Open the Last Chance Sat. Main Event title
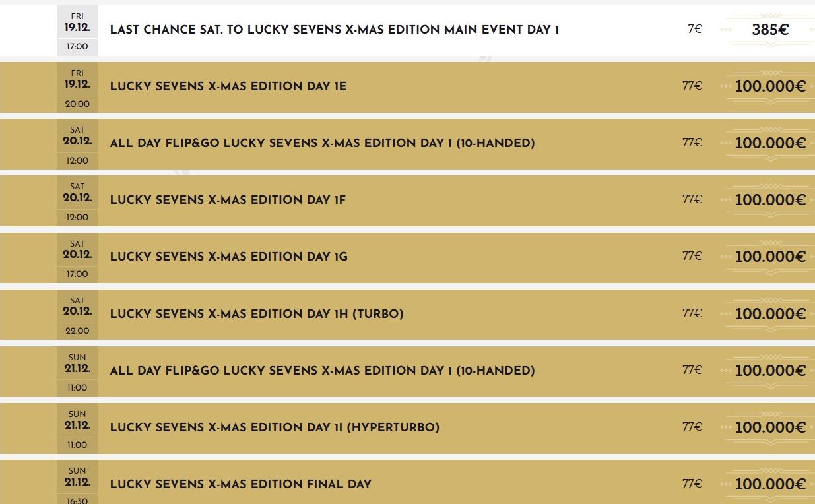Image resolution: width=815 pixels, height=504 pixels. coord(334,30)
